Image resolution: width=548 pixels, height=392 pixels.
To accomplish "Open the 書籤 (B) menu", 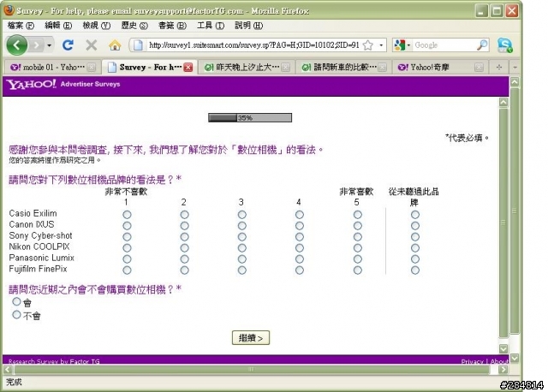I will click(x=172, y=26).
